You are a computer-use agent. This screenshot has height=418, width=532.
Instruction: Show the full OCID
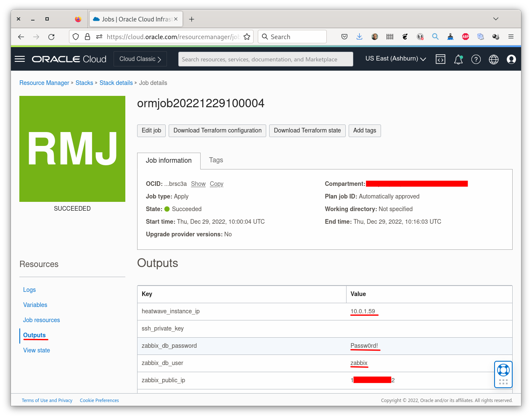coord(198,184)
